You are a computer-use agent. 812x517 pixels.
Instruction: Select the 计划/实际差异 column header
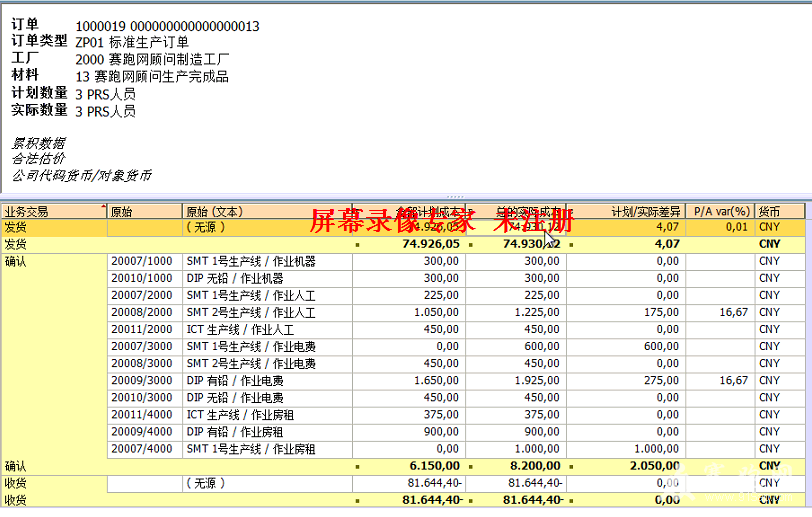(626, 211)
